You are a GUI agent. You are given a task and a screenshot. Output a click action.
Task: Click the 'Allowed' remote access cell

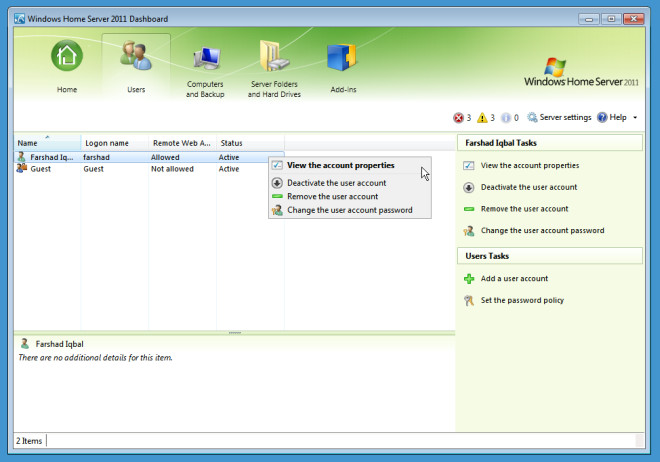[165, 157]
